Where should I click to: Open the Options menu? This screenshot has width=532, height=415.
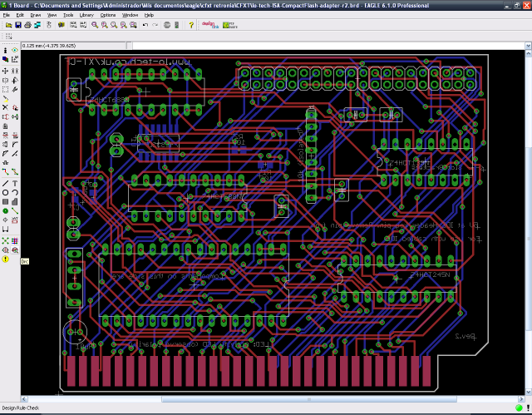pos(108,15)
